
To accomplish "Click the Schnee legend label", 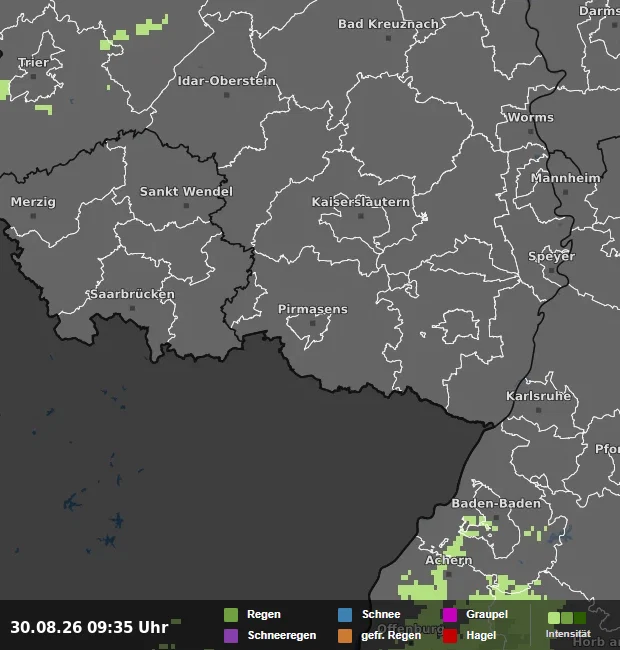I will (x=381, y=614).
